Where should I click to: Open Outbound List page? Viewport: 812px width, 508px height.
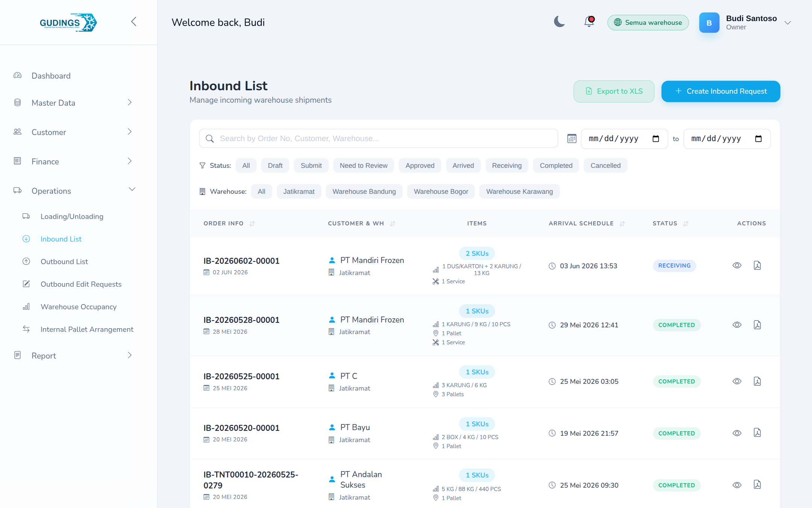(64, 262)
